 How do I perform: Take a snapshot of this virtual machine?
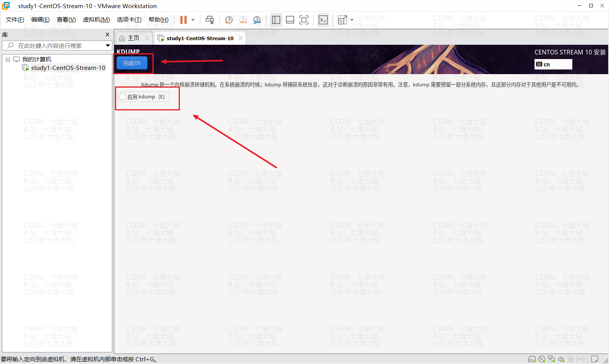coord(229,20)
